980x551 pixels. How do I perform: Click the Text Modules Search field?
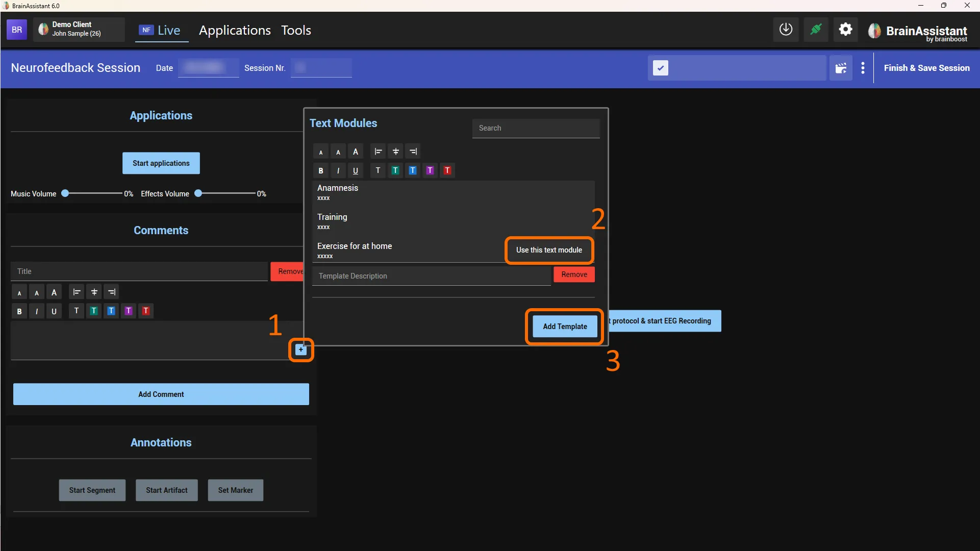tap(536, 128)
